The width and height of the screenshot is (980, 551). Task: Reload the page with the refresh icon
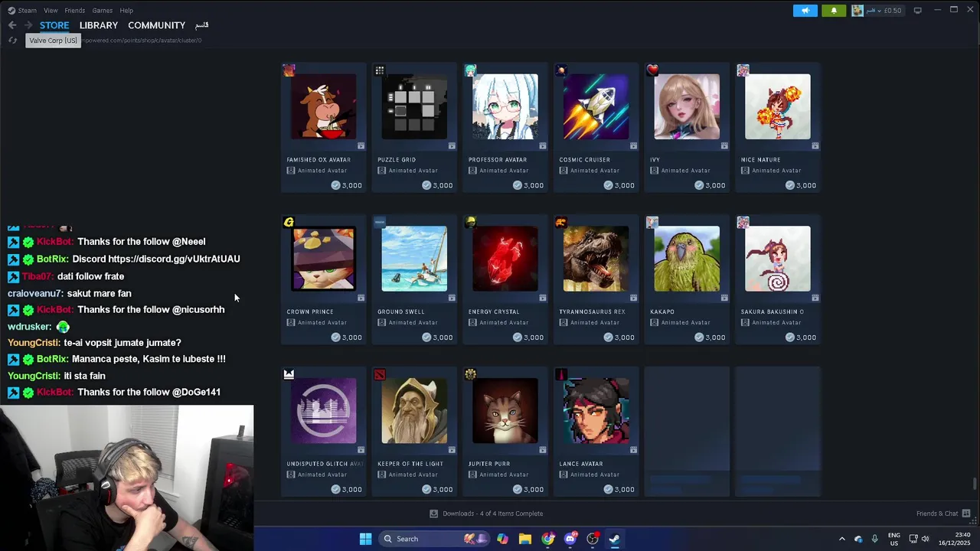(x=12, y=40)
